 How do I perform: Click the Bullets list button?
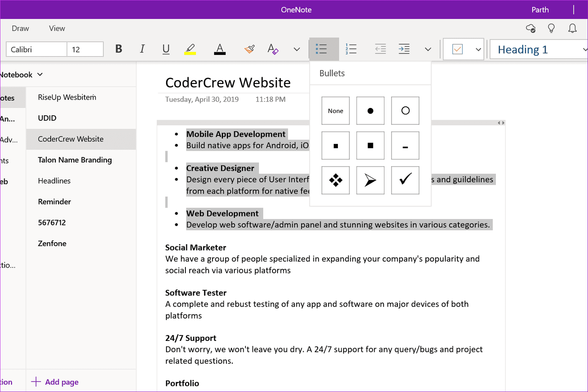(324, 49)
